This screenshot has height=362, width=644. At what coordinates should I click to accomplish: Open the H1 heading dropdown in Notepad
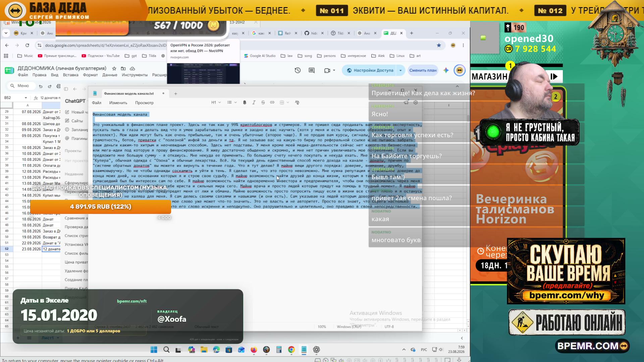pyautogui.click(x=216, y=103)
